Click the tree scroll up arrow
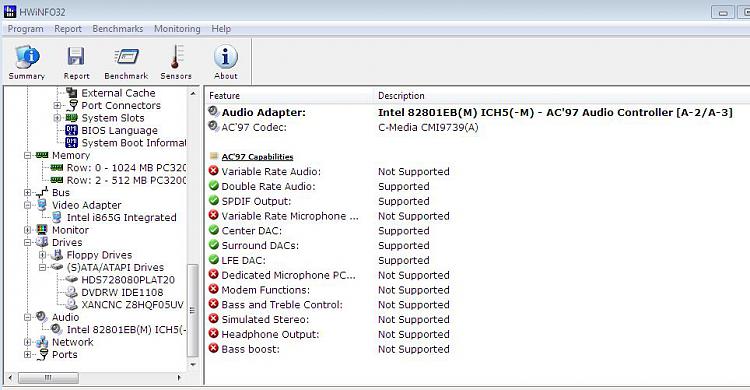The width and height of the screenshot is (750, 390). tap(193, 93)
